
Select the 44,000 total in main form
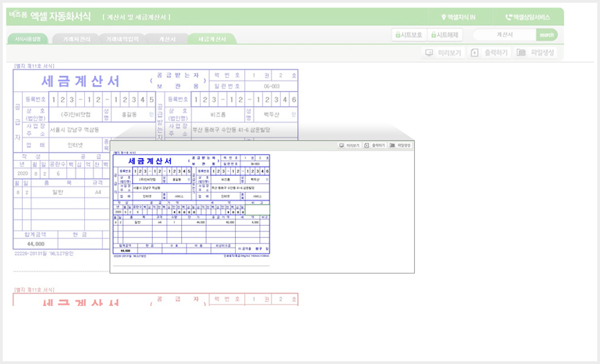[35, 244]
